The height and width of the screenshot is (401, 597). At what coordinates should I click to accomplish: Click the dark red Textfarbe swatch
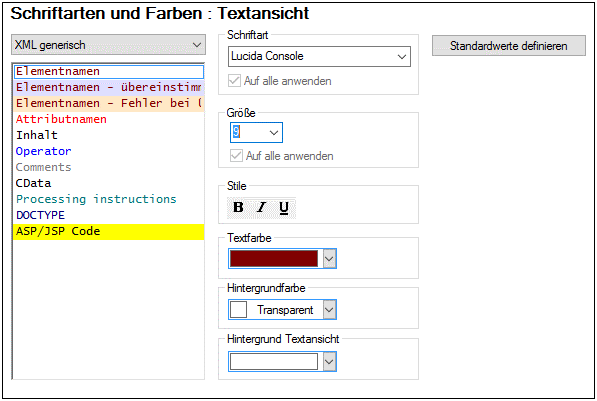point(274,259)
